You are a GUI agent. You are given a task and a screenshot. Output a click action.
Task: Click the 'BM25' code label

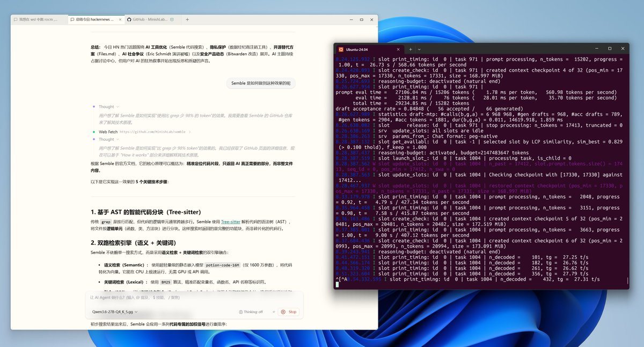point(166,281)
